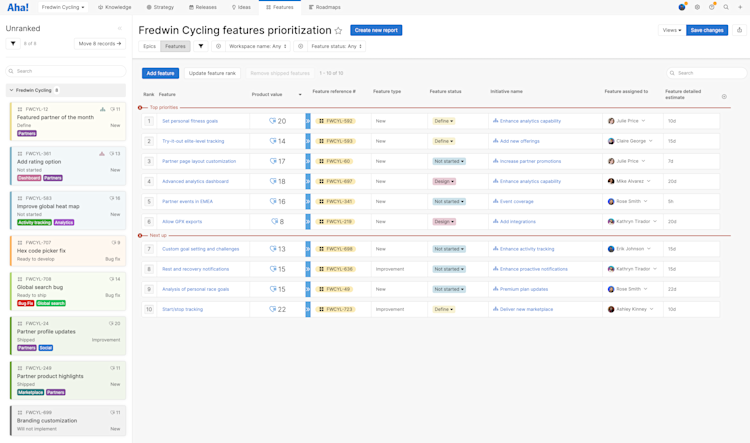This screenshot has height=443, width=750.
Task: Open the Features tab
Action: tap(280, 7)
